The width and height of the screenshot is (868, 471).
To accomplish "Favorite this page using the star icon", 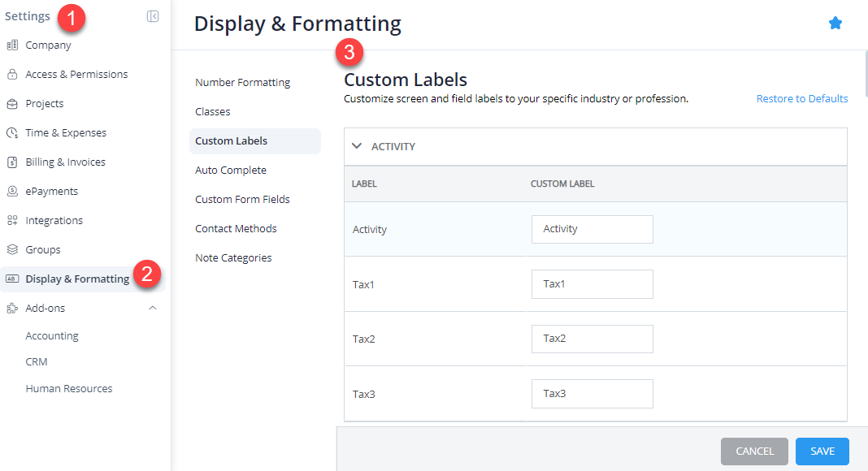I will (x=835, y=23).
